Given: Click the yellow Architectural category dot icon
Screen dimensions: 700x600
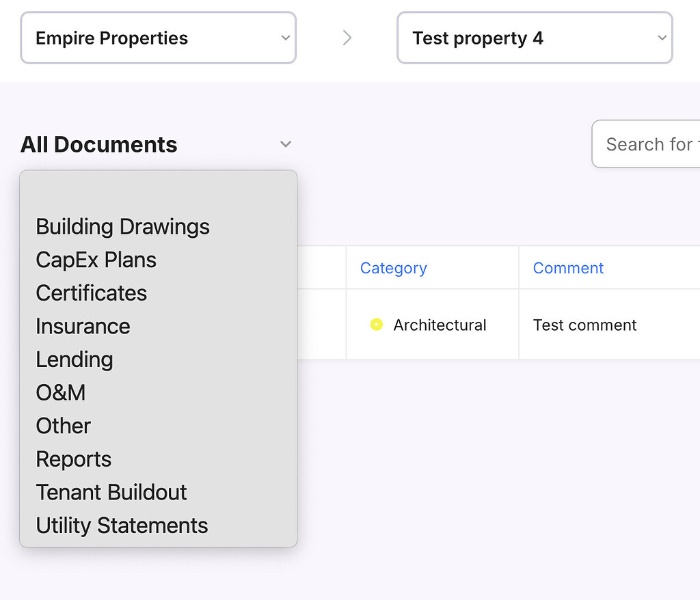Looking at the screenshot, I should tap(376, 325).
